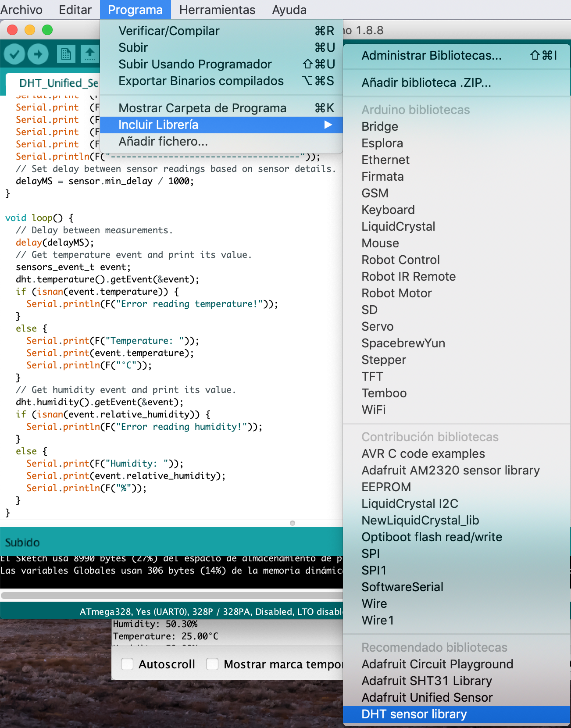Select Verificar/Compilar menu entry
Screen dimensions: 571x728
point(221,31)
